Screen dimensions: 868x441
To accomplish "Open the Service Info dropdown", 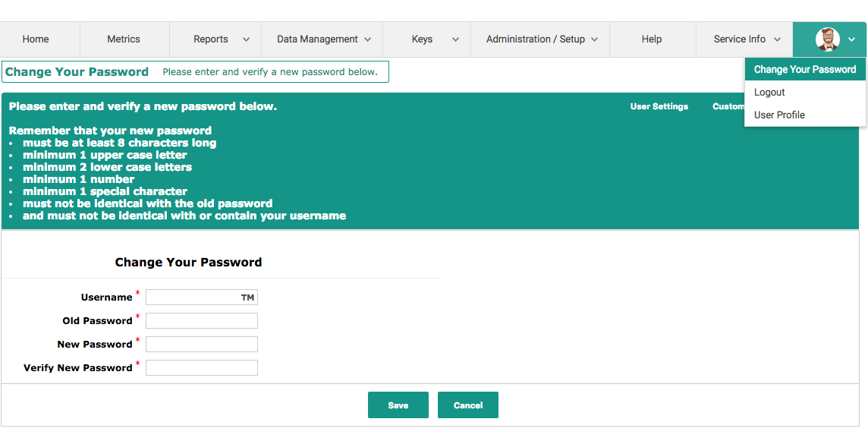I will [744, 39].
